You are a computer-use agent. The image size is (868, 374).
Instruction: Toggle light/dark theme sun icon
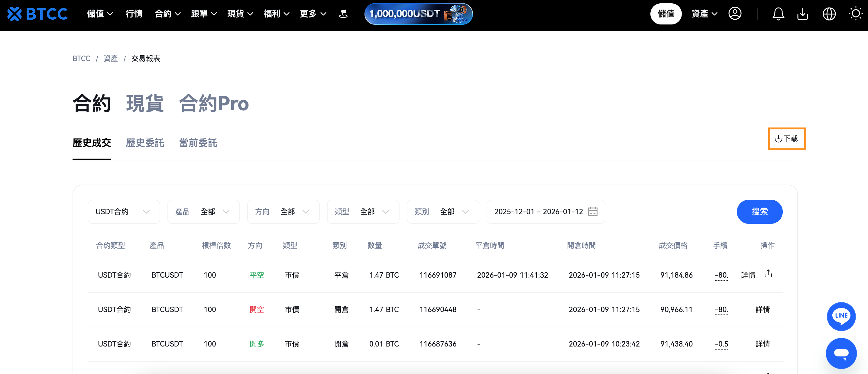pos(856,14)
